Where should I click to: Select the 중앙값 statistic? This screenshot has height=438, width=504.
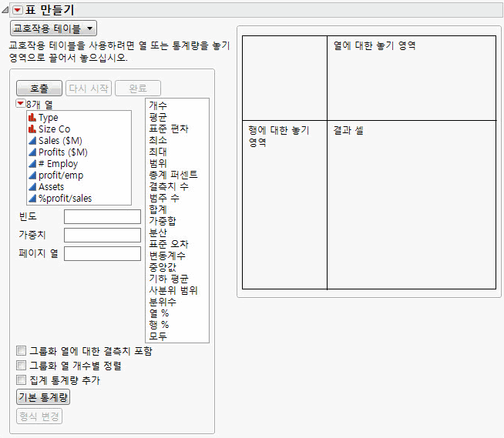point(163,267)
